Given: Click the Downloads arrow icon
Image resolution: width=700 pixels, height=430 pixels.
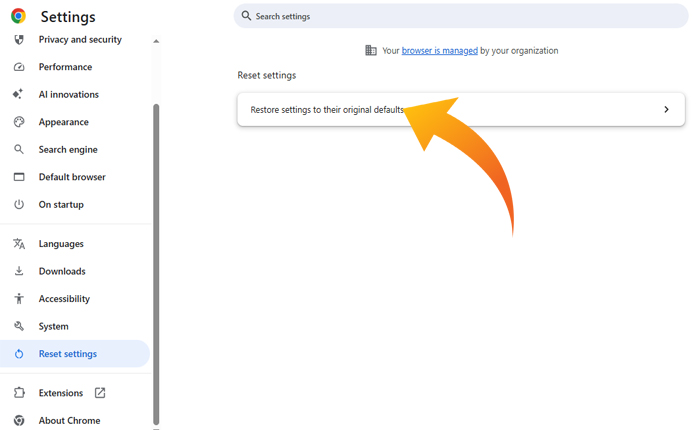Looking at the screenshot, I should point(18,272).
